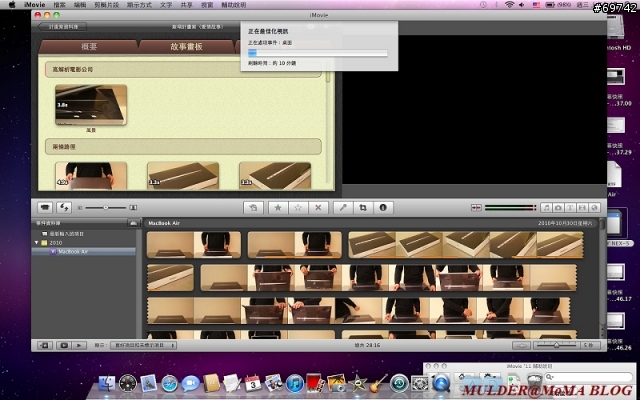Screen dimensions: 640x400
Task: Select the 4.2s storyboard placeholder clip
Action: [91, 176]
